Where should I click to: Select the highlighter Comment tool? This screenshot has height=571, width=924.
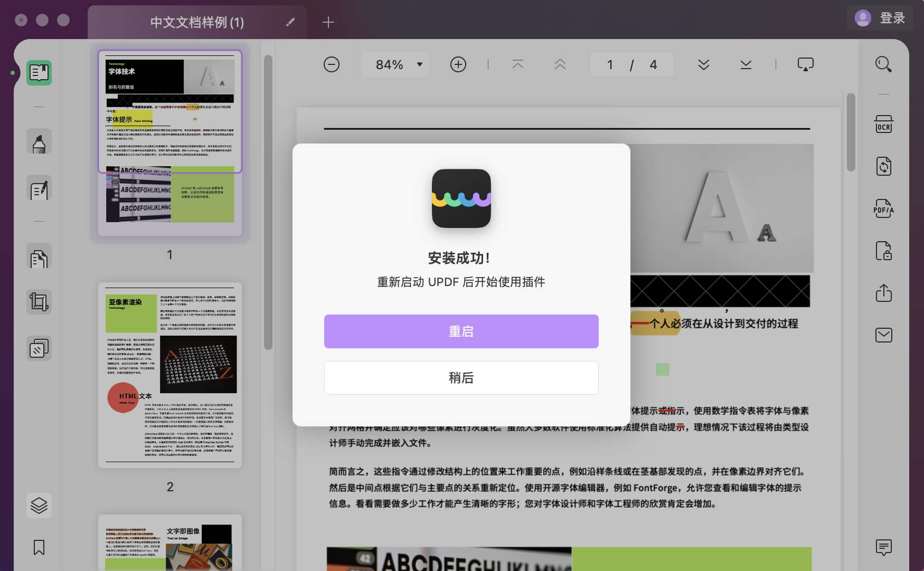pyautogui.click(x=39, y=141)
